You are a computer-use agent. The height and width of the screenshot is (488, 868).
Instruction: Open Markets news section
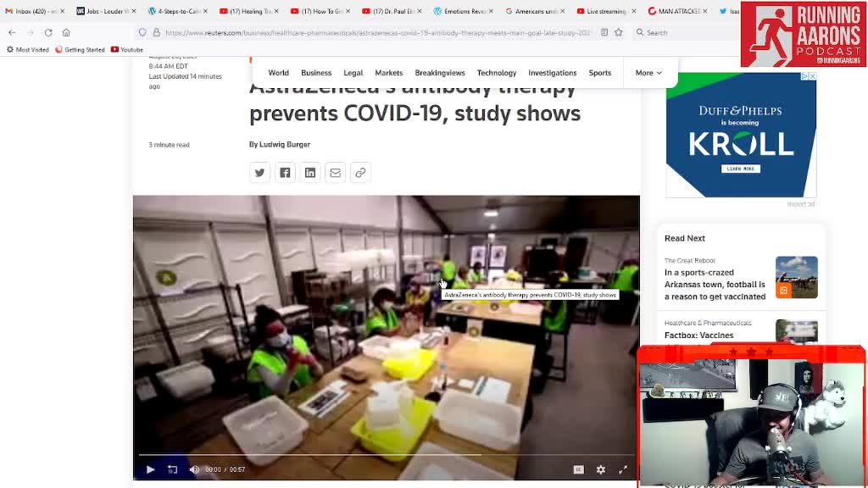click(388, 73)
